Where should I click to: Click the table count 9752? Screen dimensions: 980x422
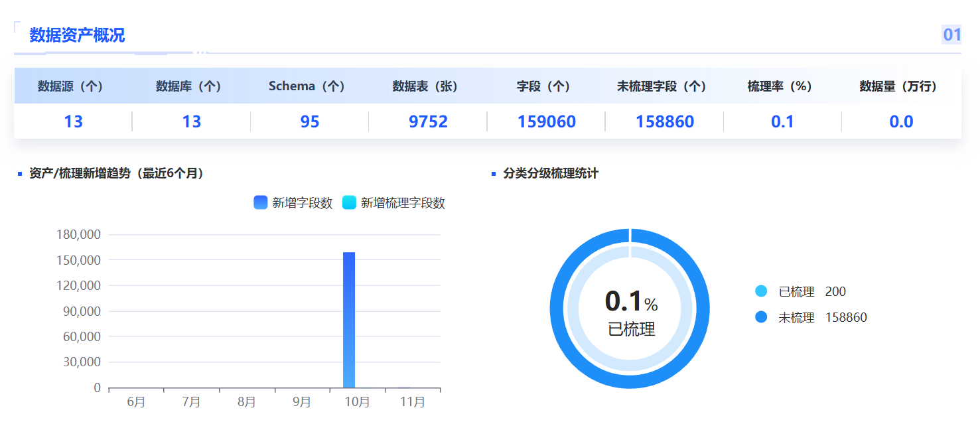pos(429,122)
